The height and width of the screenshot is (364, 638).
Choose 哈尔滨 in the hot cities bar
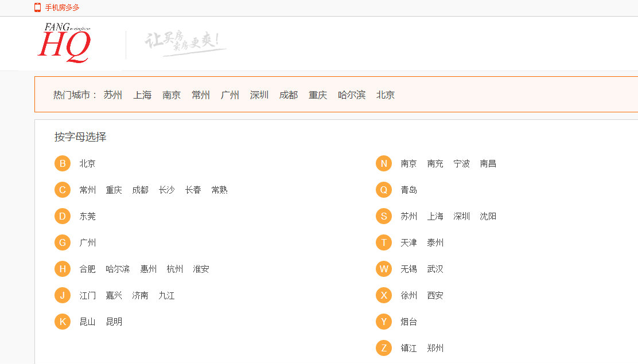(352, 95)
